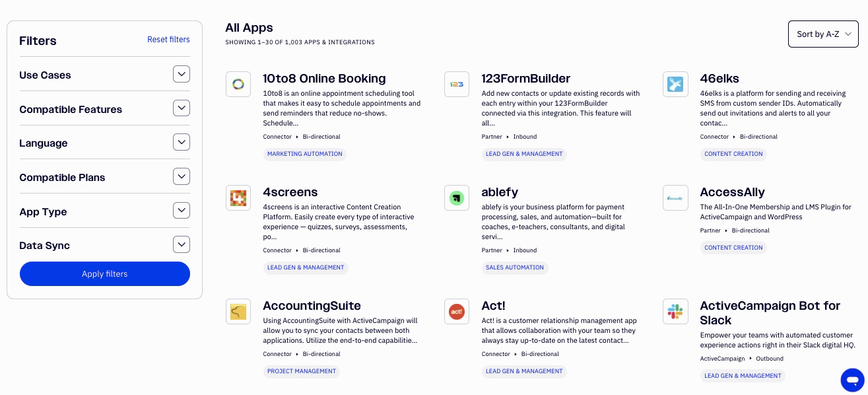Image resolution: width=868 pixels, height=395 pixels.
Task: Select the Marketing Automation tag under 10to8
Action: (304, 154)
